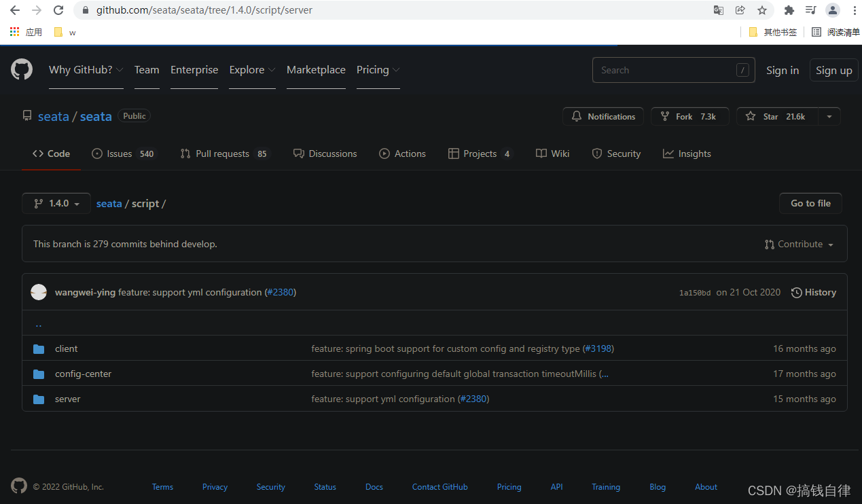Open the Wiki tab

coord(552,154)
